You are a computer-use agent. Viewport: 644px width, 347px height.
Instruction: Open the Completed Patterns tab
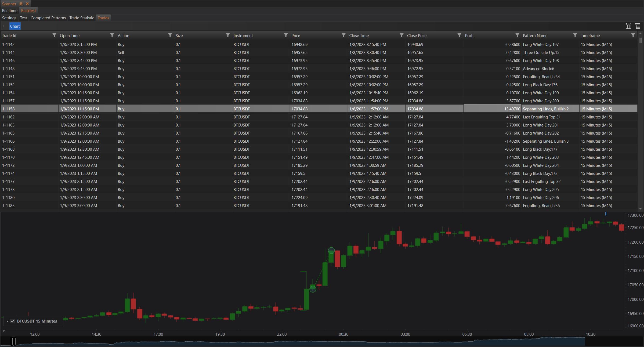coord(48,18)
